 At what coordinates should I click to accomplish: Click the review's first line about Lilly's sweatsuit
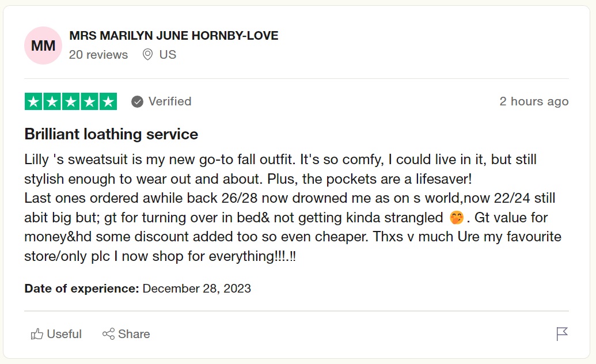(x=280, y=160)
